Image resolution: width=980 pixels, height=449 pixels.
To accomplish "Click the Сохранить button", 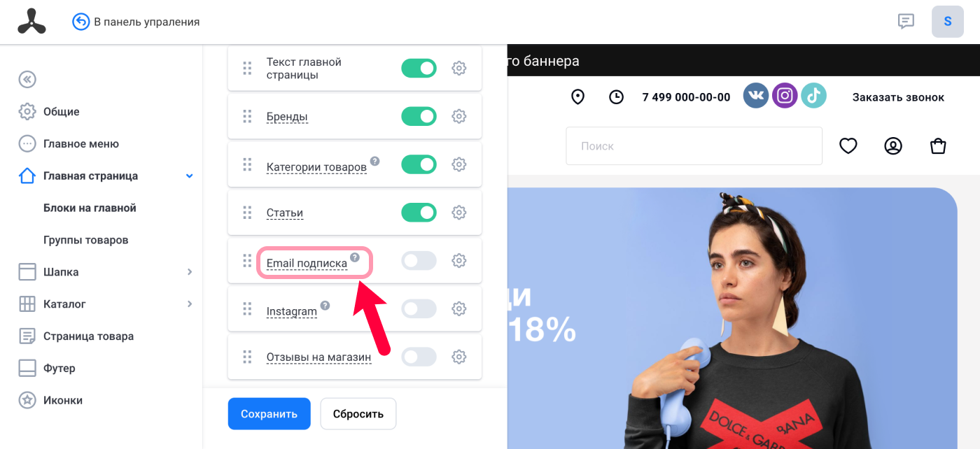I will [x=269, y=413].
